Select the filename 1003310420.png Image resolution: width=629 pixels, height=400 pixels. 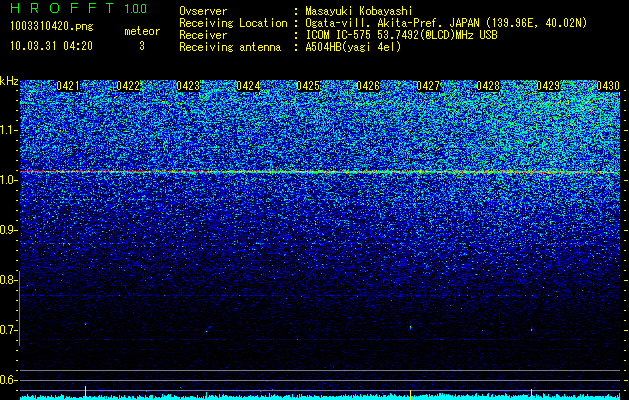click(52, 26)
